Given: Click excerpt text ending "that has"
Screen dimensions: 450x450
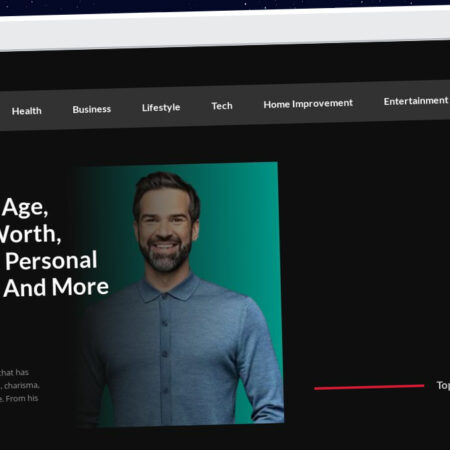Looking at the screenshot, I should (14, 372).
